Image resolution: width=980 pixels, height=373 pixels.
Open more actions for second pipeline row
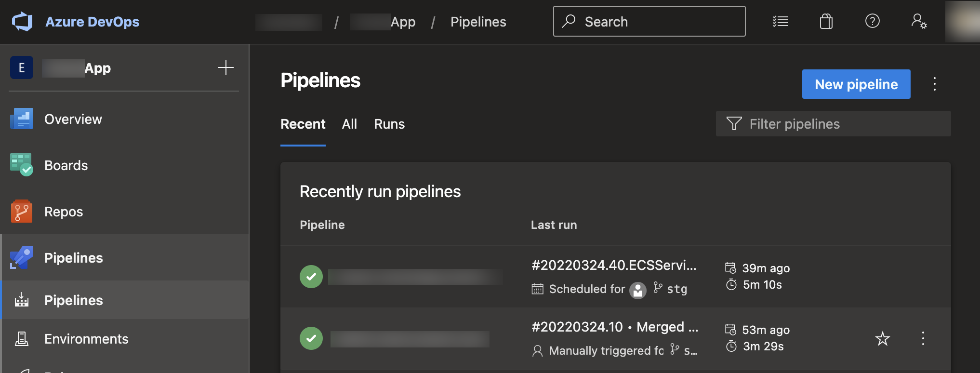coord(923,338)
